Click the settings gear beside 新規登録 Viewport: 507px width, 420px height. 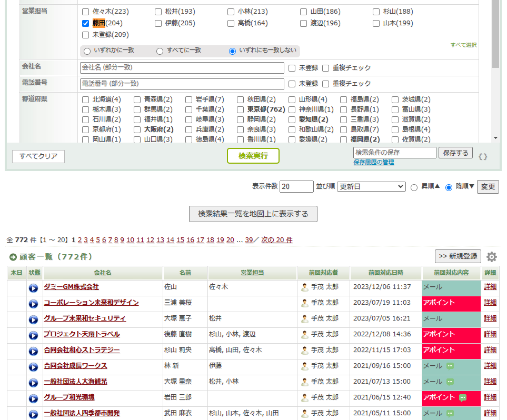491,257
